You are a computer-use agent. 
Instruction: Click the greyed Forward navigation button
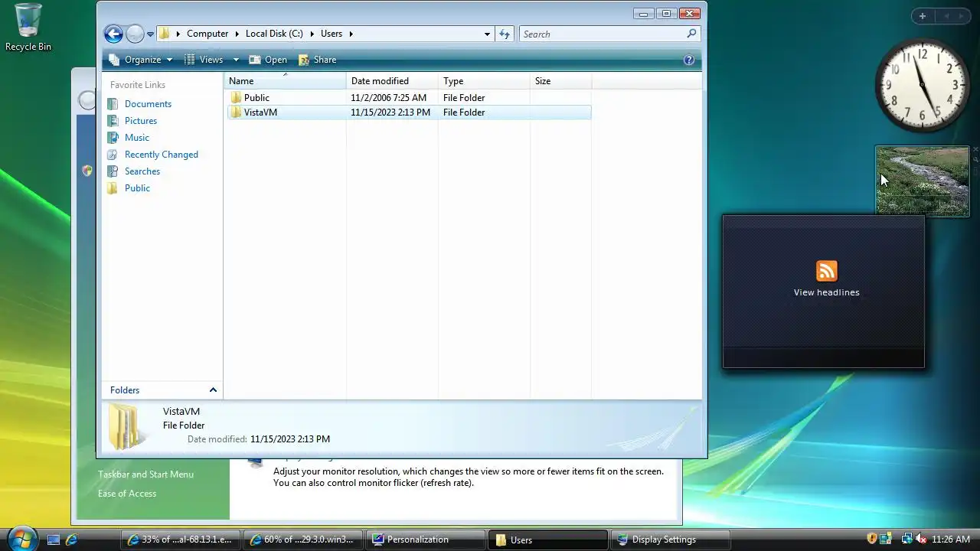135,34
